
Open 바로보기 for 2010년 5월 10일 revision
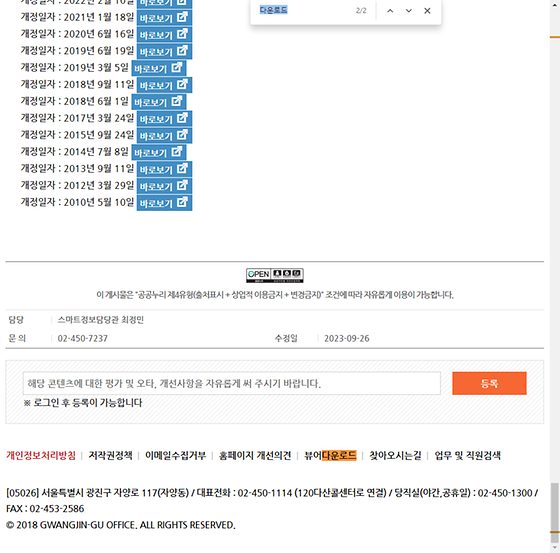click(164, 203)
